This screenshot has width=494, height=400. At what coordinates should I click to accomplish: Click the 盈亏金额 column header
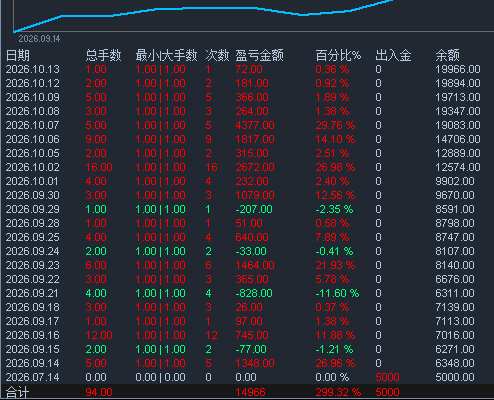pos(259,55)
